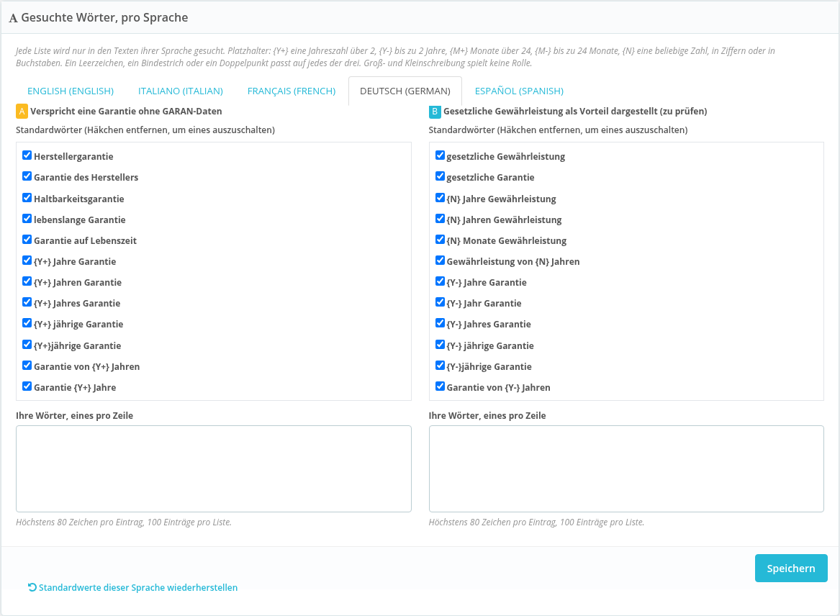The height and width of the screenshot is (616, 840).
Task: Click the Speichern button
Action: [791, 569]
